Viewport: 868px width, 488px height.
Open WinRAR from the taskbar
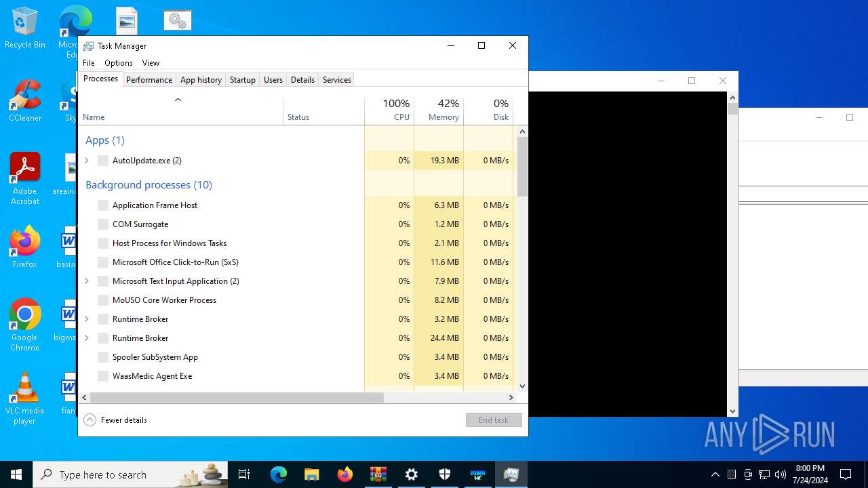378,474
